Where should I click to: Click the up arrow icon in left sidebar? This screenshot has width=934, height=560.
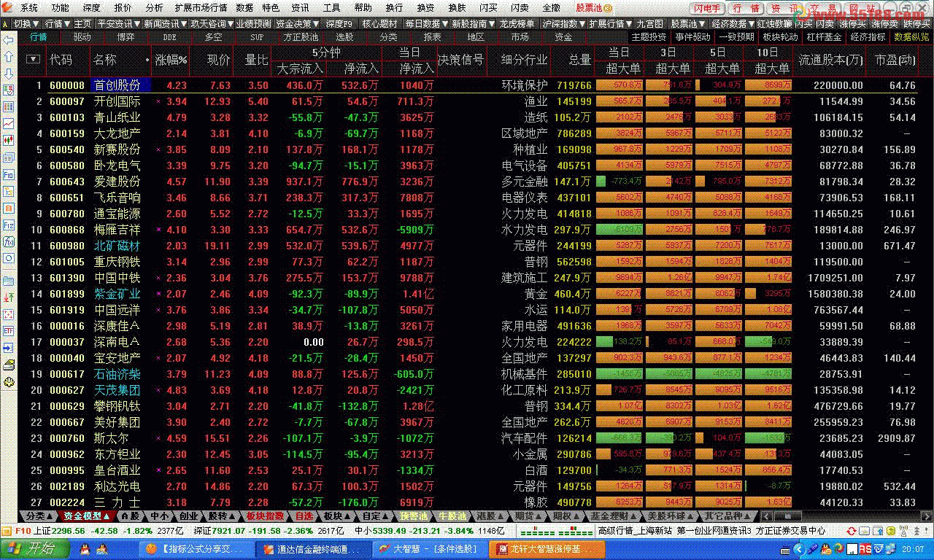point(8,56)
